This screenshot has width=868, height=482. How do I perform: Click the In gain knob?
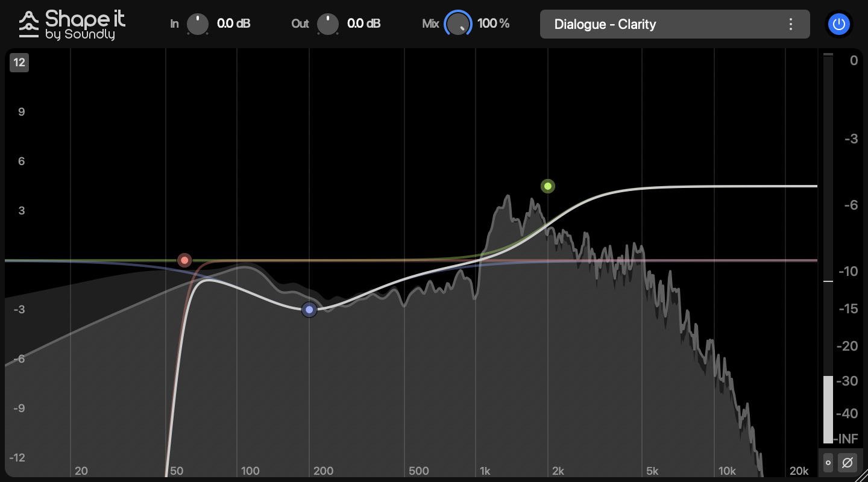click(197, 23)
